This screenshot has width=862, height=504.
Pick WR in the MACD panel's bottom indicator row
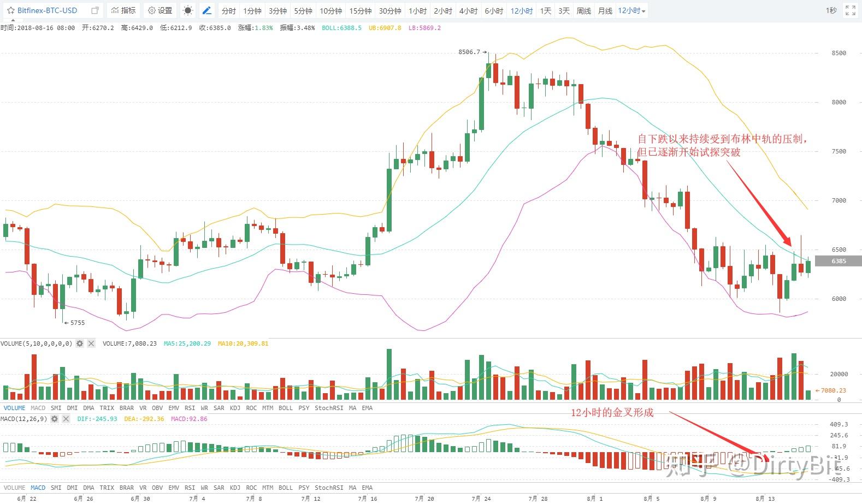(204, 488)
